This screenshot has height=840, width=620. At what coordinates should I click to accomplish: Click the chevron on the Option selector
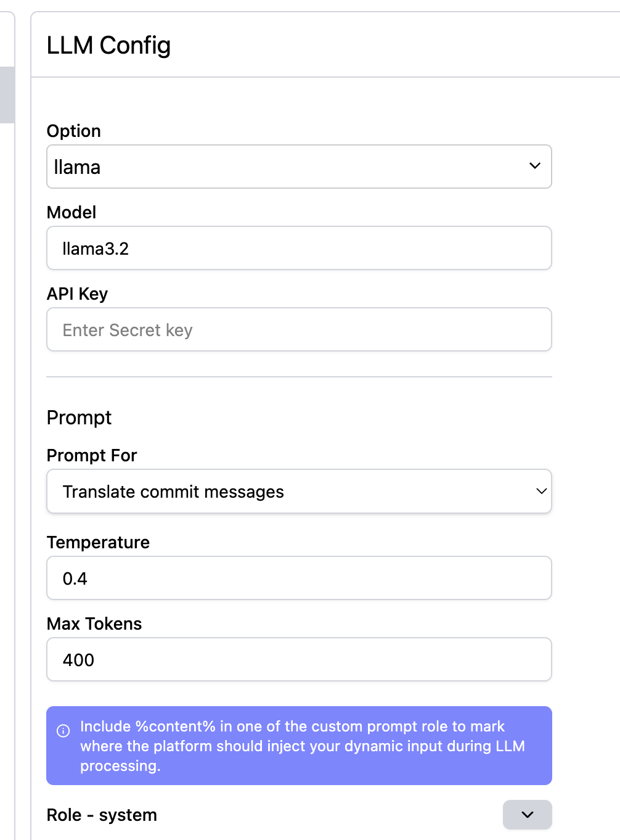click(536, 167)
